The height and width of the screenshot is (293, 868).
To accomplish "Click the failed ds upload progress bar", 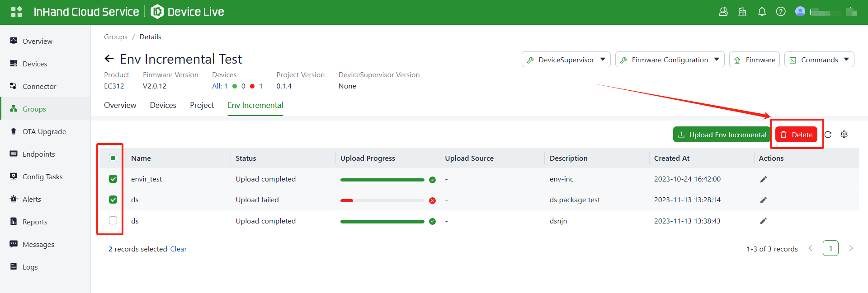I will click(382, 200).
